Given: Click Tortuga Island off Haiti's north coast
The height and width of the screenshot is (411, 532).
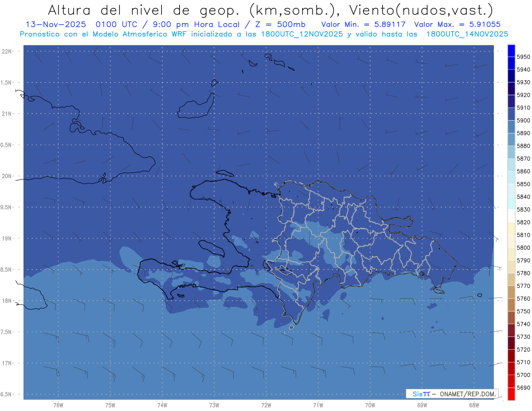Looking at the screenshot, I should pyautogui.click(x=224, y=173).
